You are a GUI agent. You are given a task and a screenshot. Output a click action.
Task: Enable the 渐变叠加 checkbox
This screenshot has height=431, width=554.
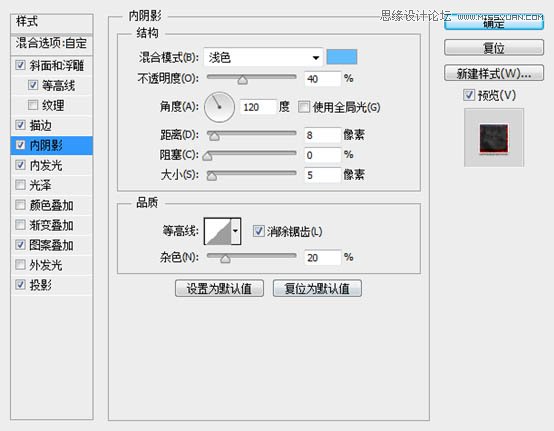click(x=20, y=225)
